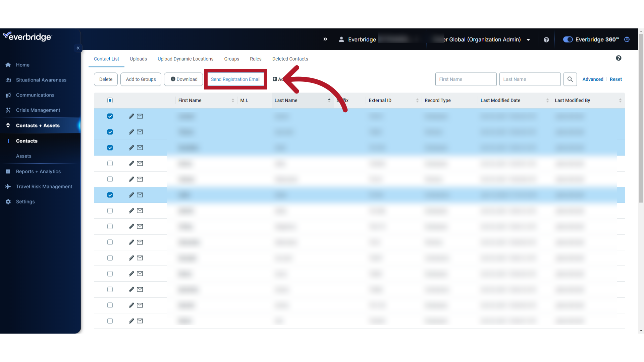Viewport: 644px width, 362px height.
Task: Sort by Last Name column arrows
Action: point(329,101)
